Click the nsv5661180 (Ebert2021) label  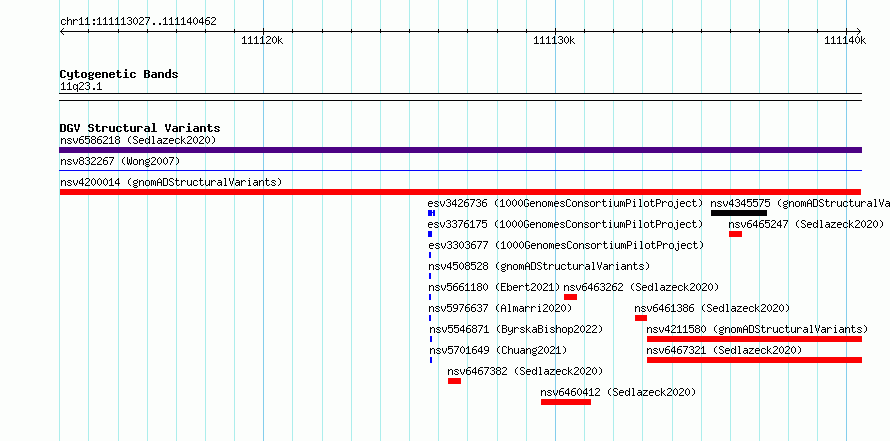pyautogui.click(x=494, y=287)
